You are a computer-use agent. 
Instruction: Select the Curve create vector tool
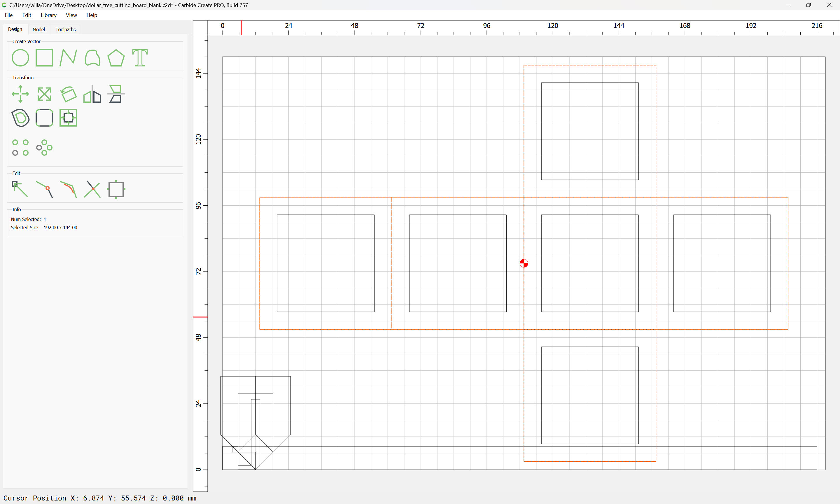92,58
